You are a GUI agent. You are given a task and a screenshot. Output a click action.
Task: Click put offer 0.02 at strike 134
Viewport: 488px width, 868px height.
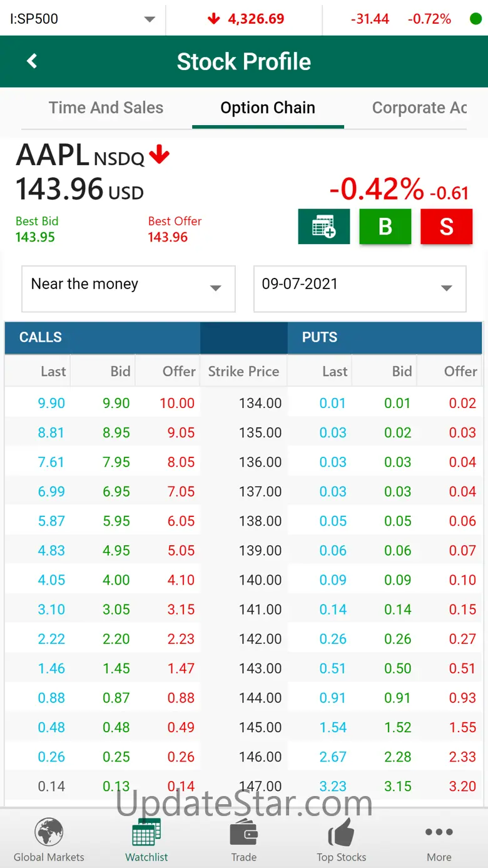point(463,403)
